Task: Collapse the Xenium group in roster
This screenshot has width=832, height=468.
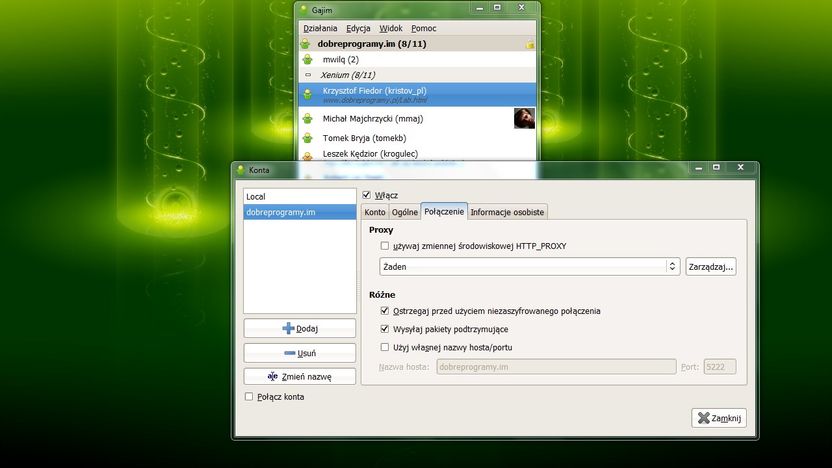Action: [x=308, y=75]
